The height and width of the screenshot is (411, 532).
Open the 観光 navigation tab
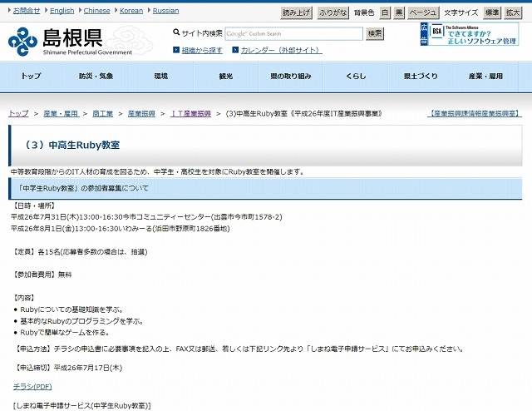(226, 77)
